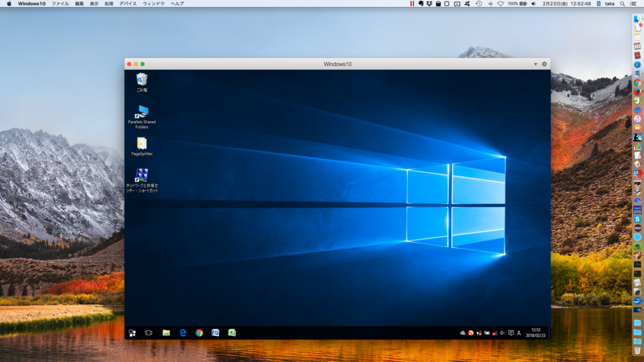This screenshot has height=362, width=644.
Task: Open the Apple menu
Action: click(9, 4)
